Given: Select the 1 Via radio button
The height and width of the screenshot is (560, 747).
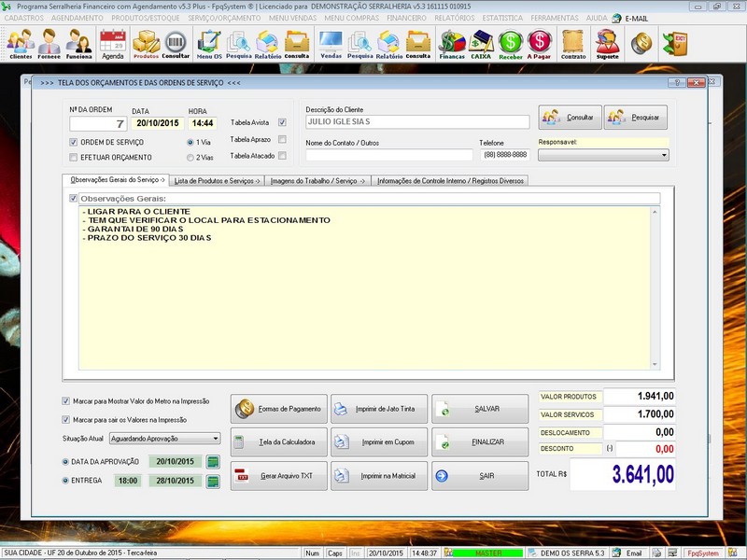Looking at the screenshot, I should [190, 142].
